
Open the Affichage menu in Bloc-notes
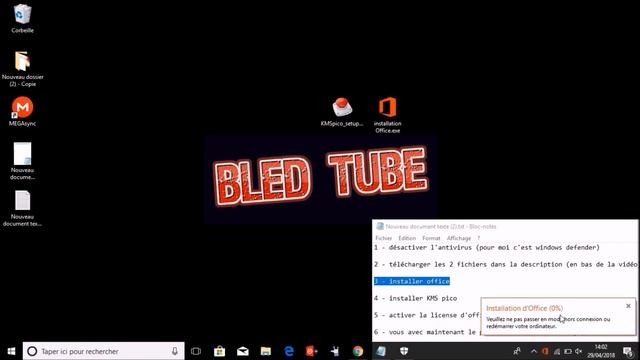[459, 238]
